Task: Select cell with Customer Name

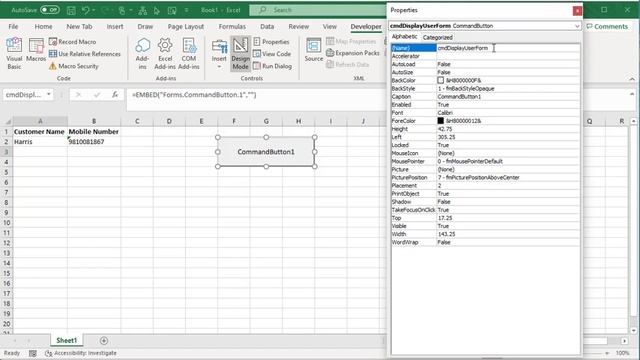Action: pos(39,132)
